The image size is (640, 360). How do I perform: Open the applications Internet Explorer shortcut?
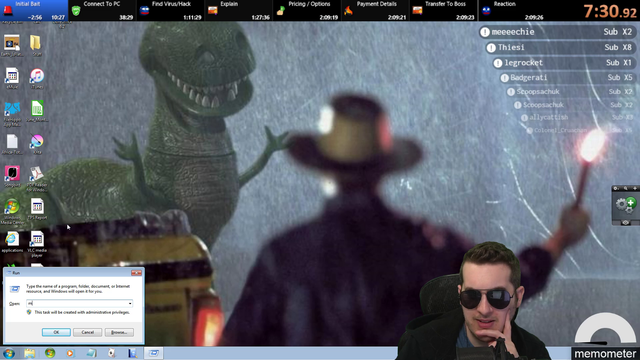12,242
